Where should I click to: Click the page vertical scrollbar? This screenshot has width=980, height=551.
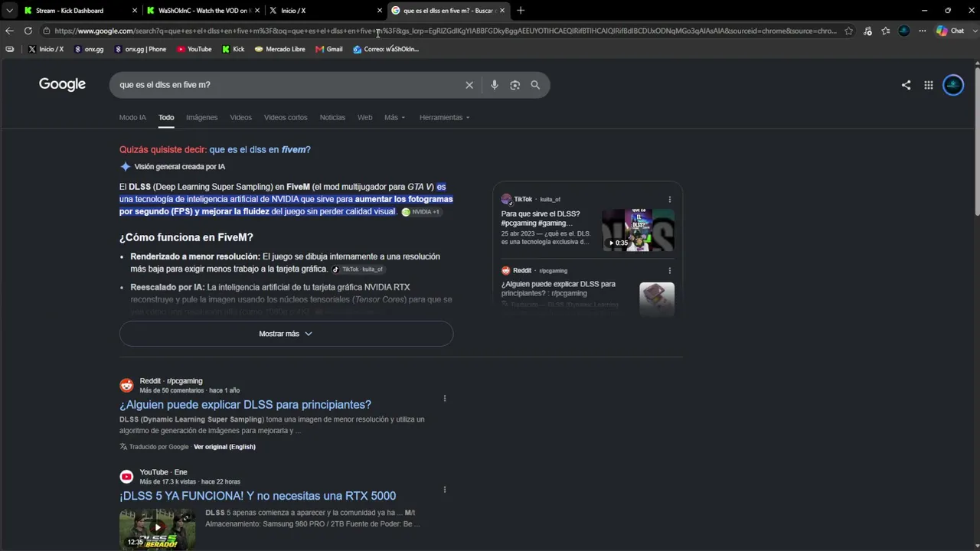pos(977,142)
